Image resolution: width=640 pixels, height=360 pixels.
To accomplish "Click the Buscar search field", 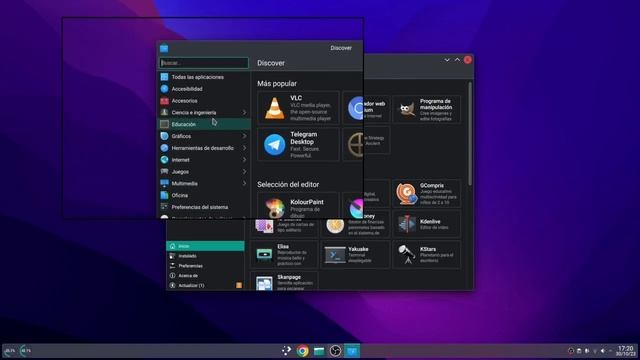I will coord(204,63).
